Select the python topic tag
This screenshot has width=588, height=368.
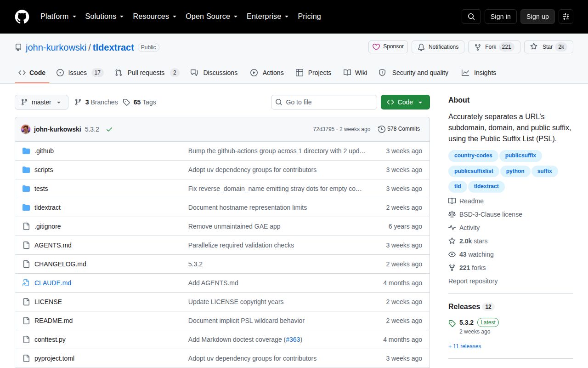pyautogui.click(x=515, y=171)
